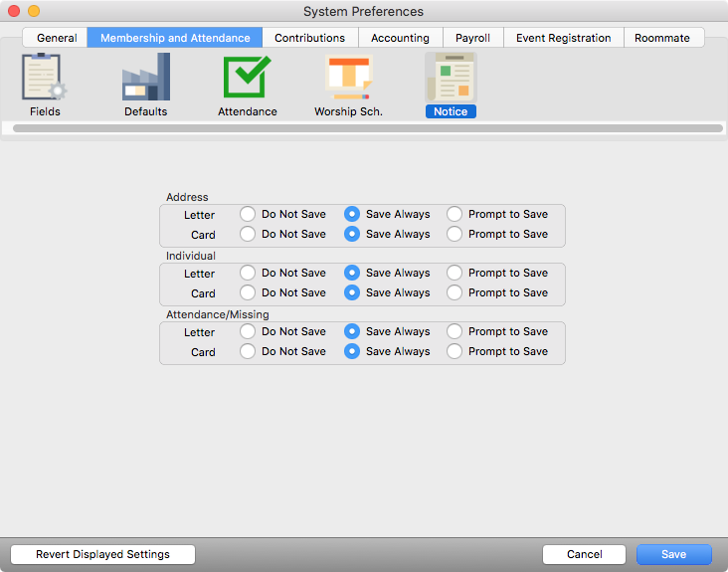Select the Defaults factory icon
This screenshot has width=728, height=572.
pos(145,78)
